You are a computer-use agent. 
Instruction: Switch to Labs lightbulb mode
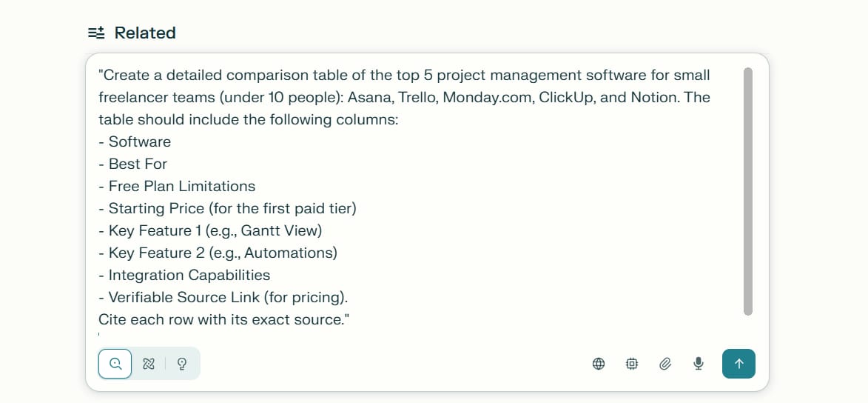[182, 364]
